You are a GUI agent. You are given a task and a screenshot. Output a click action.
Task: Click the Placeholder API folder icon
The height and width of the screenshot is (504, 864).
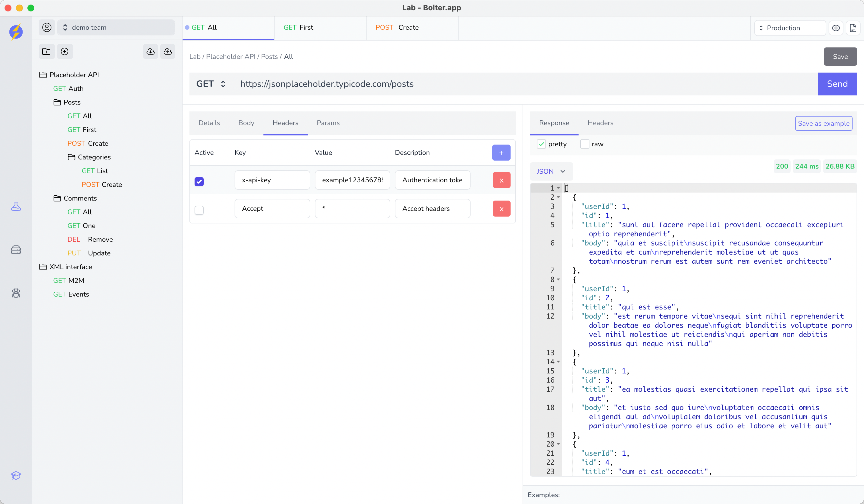(x=43, y=75)
